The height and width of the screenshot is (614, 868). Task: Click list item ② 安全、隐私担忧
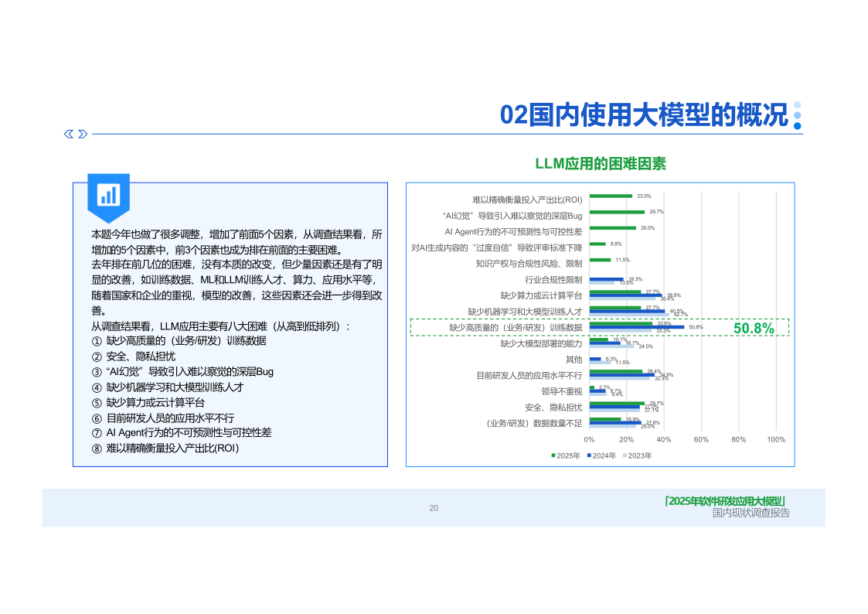coord(134,356)
